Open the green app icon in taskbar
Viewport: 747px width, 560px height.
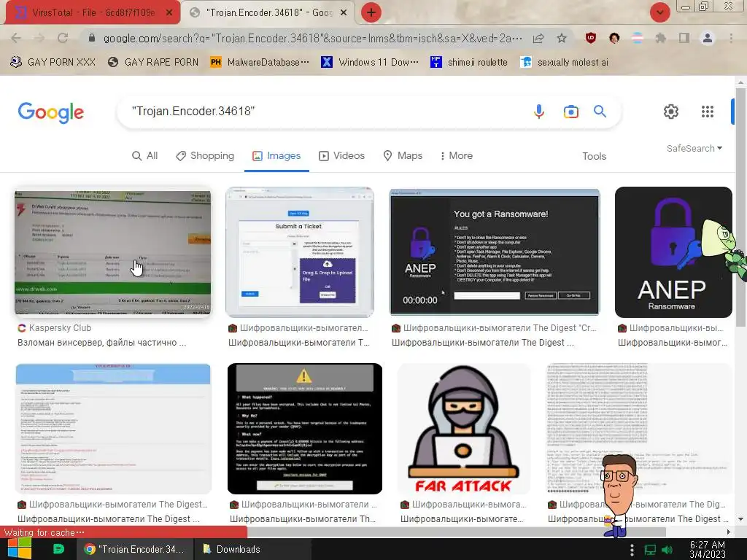(58, 549)
